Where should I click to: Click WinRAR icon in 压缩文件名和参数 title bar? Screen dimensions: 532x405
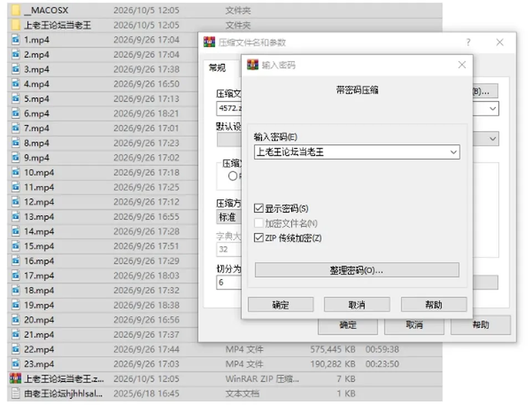pyautogui.click(x=209, y=42)
